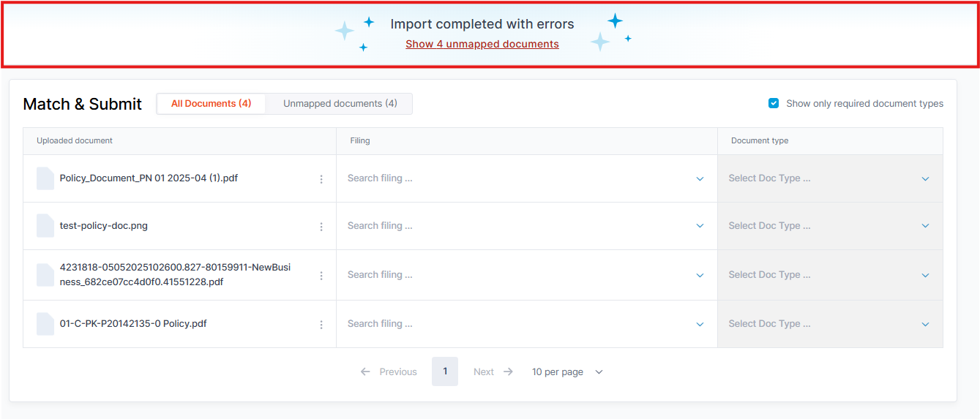Go to next page arrow

pos(508,371)
